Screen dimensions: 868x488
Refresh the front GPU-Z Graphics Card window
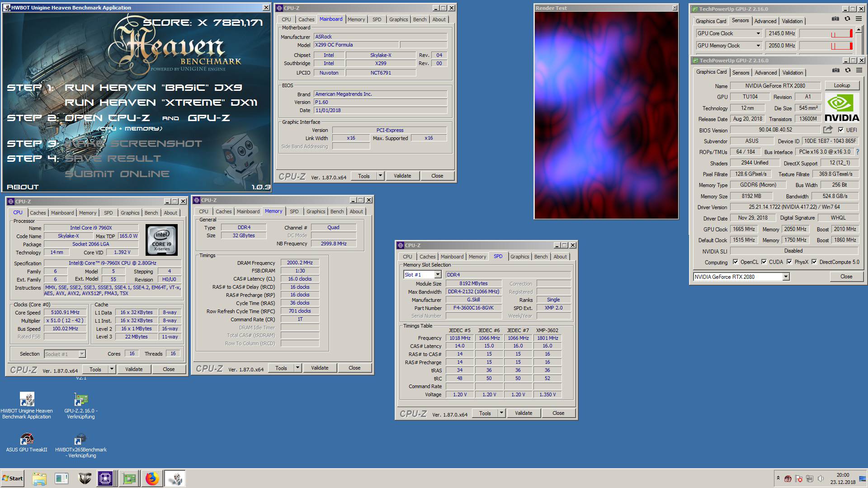pyautogui.click(x=848, y=70)
